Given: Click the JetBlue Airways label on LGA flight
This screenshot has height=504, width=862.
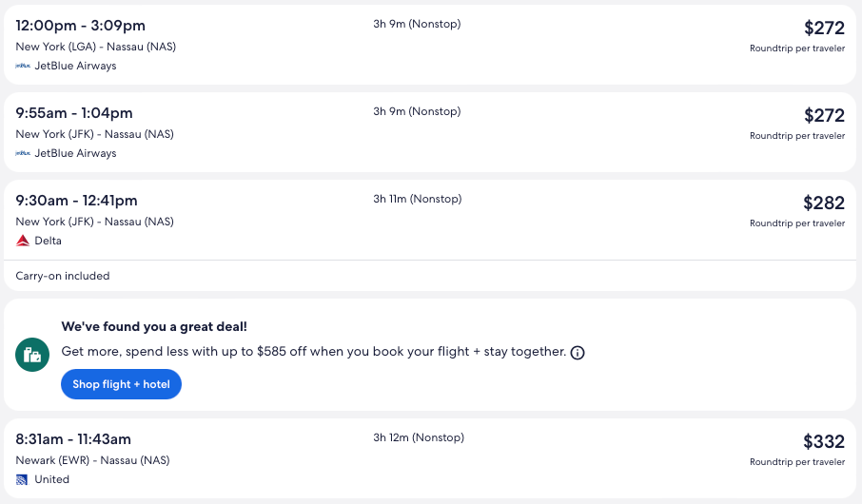Looking at the screenshot, I should [75, 67].
